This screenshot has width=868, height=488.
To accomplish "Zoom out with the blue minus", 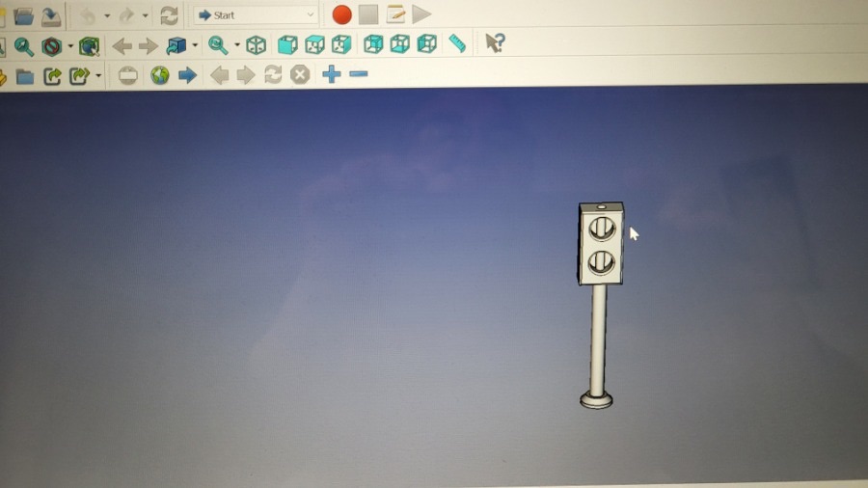I will coord(358,73).
